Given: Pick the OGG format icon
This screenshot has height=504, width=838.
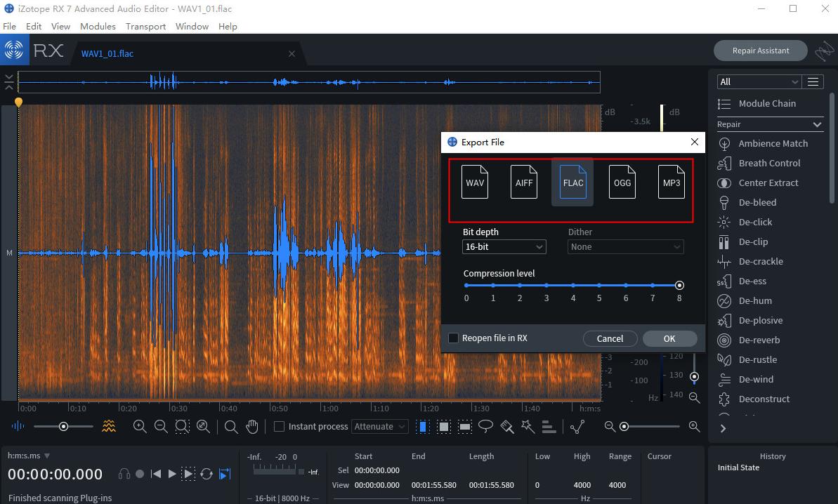Looking at the screenshot, I should coord(622,182).
